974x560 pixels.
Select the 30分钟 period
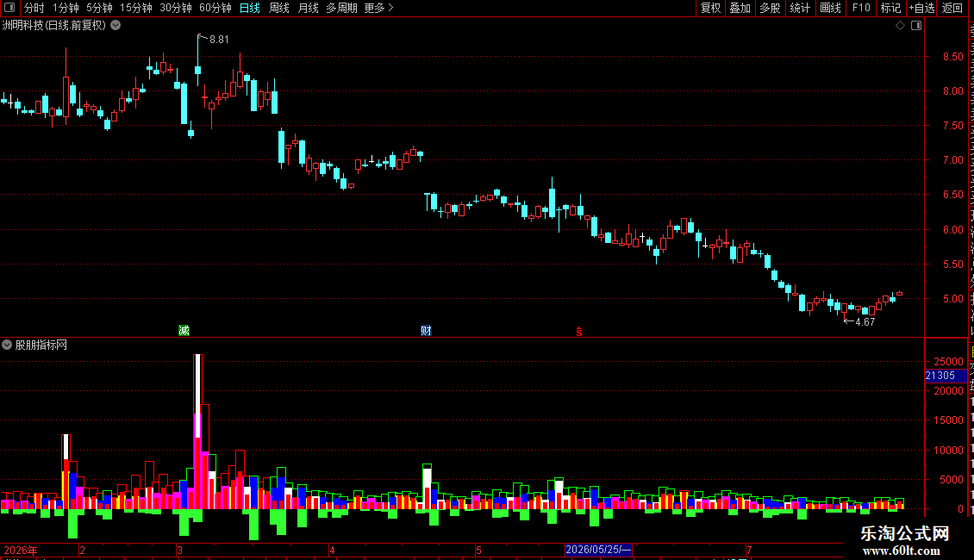coord(176,8)
